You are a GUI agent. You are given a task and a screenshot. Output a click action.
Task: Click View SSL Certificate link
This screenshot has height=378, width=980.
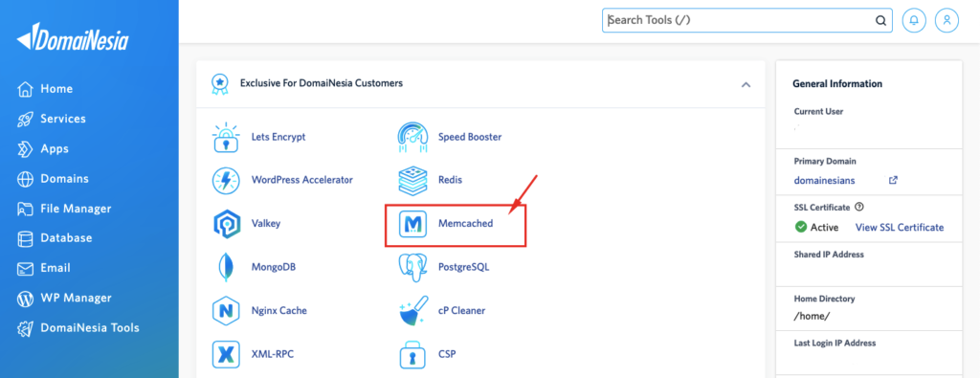(900, 228)
